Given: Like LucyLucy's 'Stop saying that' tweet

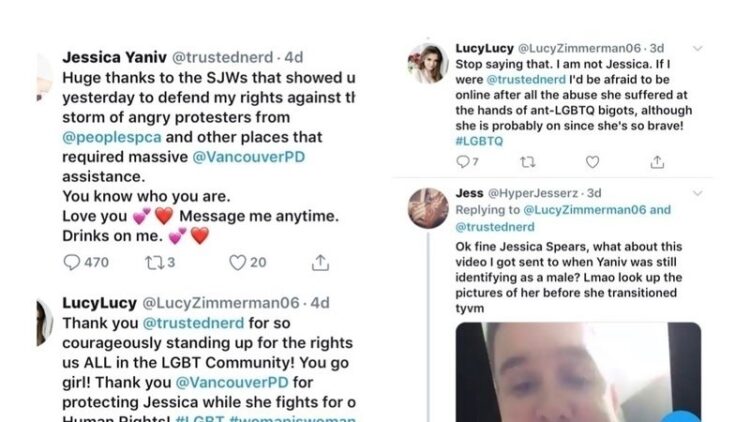Looking at the screenshot, I should coord(592,162).
